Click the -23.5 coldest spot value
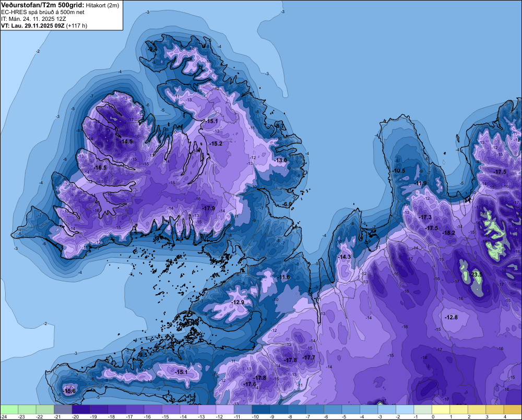 tap(477, 274)
